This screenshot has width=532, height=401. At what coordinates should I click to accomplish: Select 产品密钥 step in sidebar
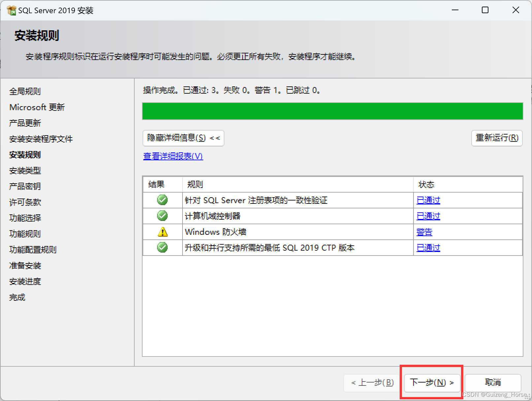click(x=25, y=186)
